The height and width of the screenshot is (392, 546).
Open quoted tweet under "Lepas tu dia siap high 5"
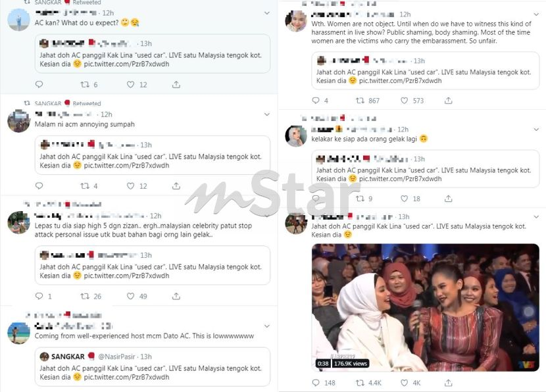click(153, 265)
